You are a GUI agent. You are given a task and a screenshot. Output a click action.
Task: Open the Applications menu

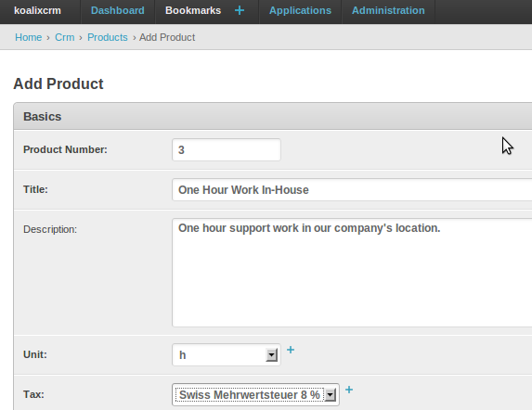(x=300, y=10)
